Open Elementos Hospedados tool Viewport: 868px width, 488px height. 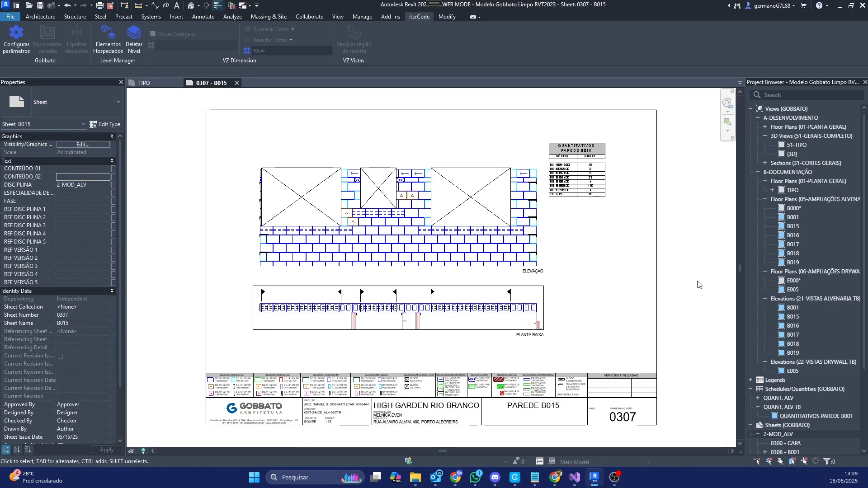tap(108, 33)
